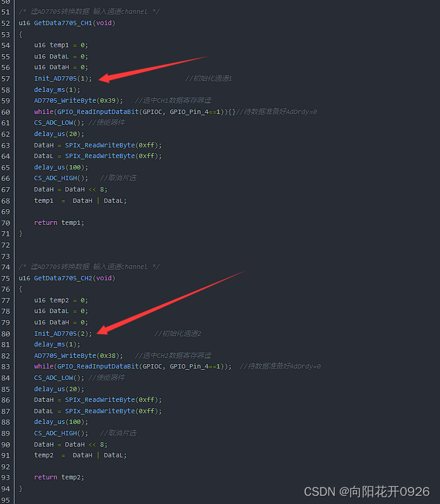Click CS_ADC_LOW() call on line 84
Screen dimensions: 440x504
(59, 378)
